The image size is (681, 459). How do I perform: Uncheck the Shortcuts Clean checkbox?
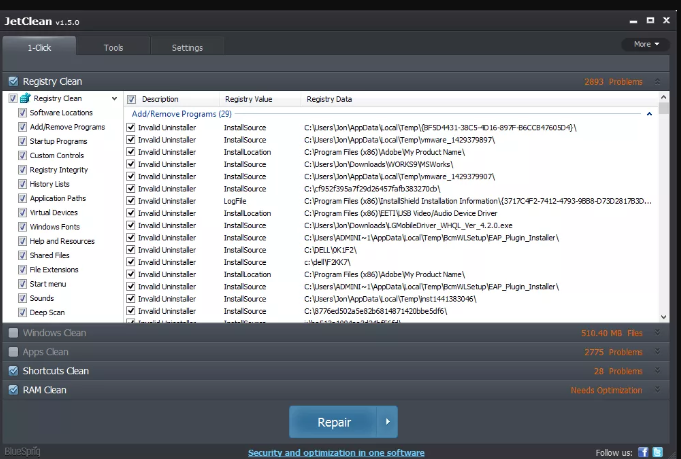[x=13, y=371]
